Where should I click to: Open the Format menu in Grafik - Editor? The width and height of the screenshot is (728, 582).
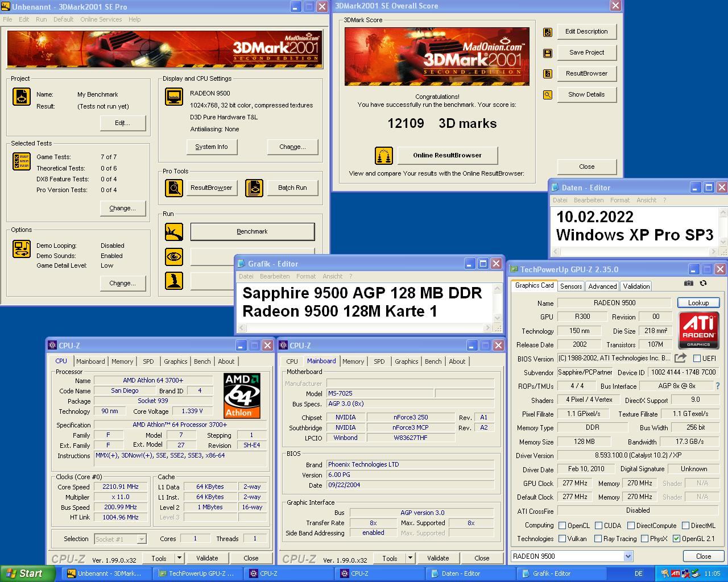coord(306,276)
